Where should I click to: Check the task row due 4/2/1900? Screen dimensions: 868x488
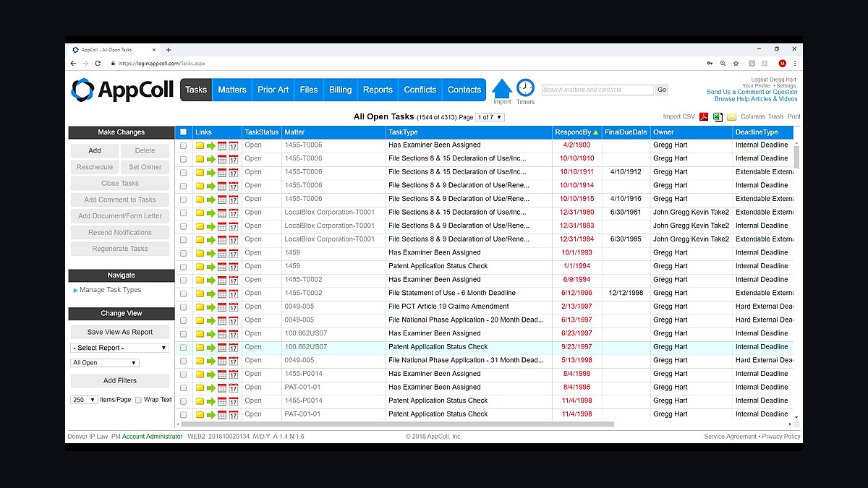[183, 145]
